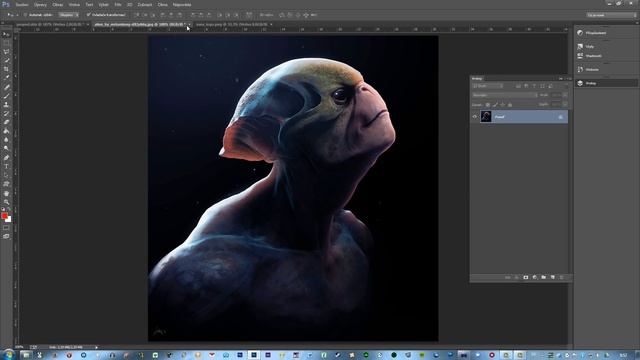Select the Clone Stamp tool

pos(6,104)
